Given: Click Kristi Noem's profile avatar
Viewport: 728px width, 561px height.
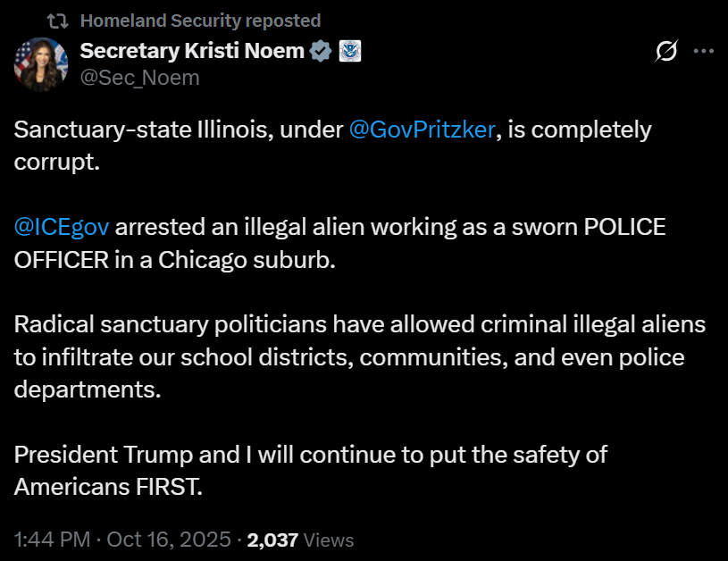Looking at the screenshot, I should pyautogui.click(x=40, y=64).
